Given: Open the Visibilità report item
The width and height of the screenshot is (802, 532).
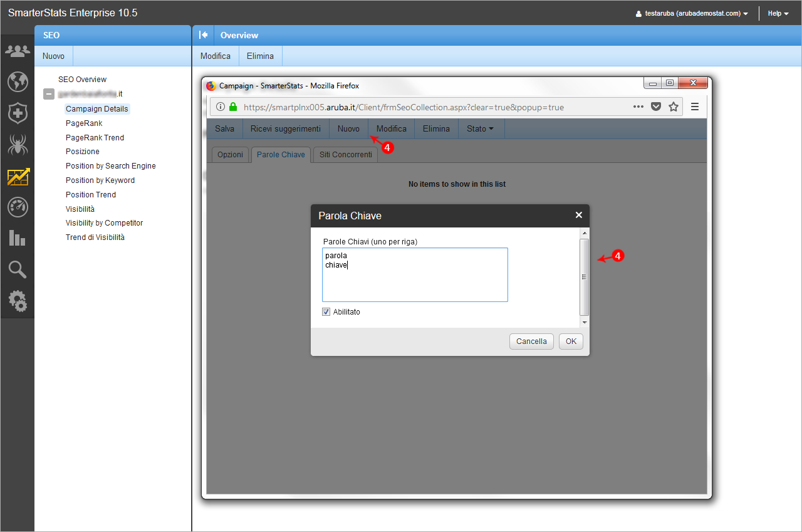Looking at the screenshot, I should point(80,209).
